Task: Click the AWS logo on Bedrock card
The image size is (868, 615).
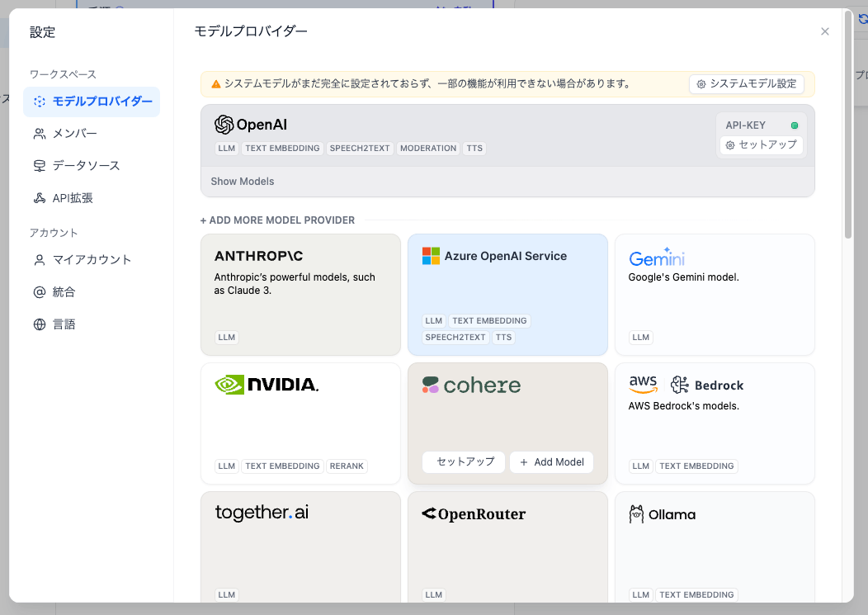Action: 644,384
